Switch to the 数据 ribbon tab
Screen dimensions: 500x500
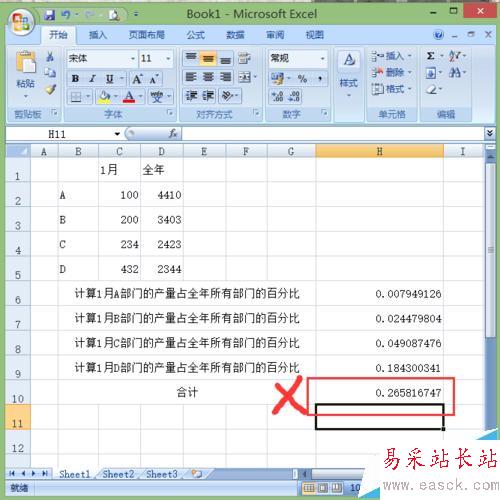(x=235, y=35)
